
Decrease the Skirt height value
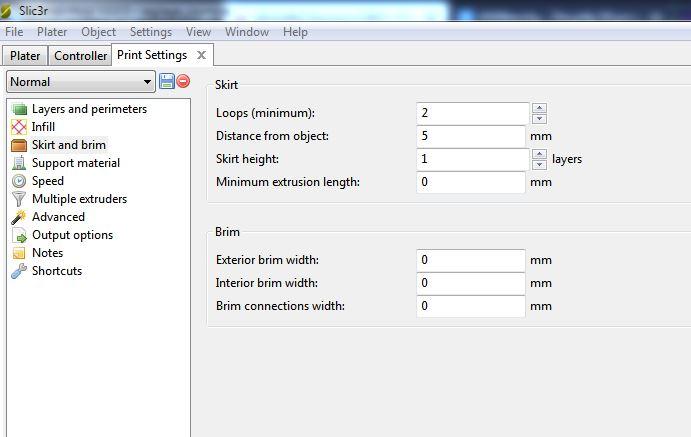(540, 164)
